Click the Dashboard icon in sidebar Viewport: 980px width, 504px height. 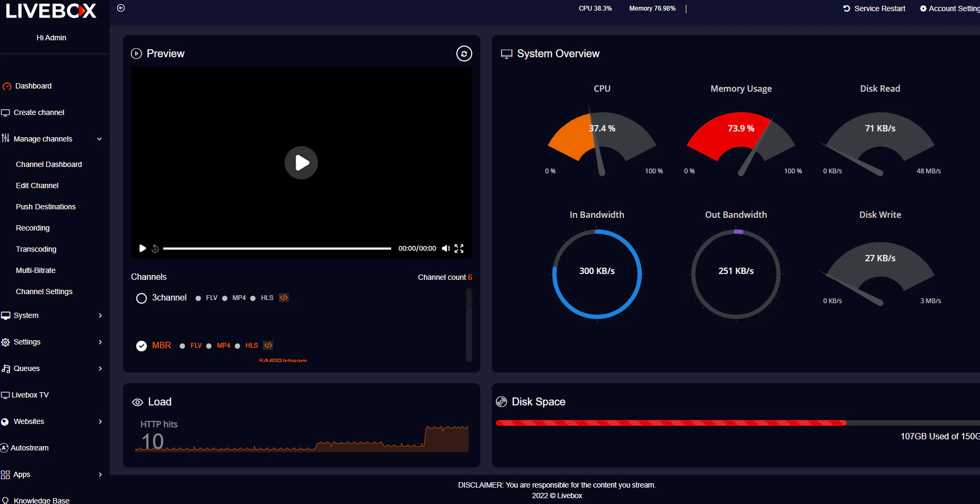pos(6,86)
